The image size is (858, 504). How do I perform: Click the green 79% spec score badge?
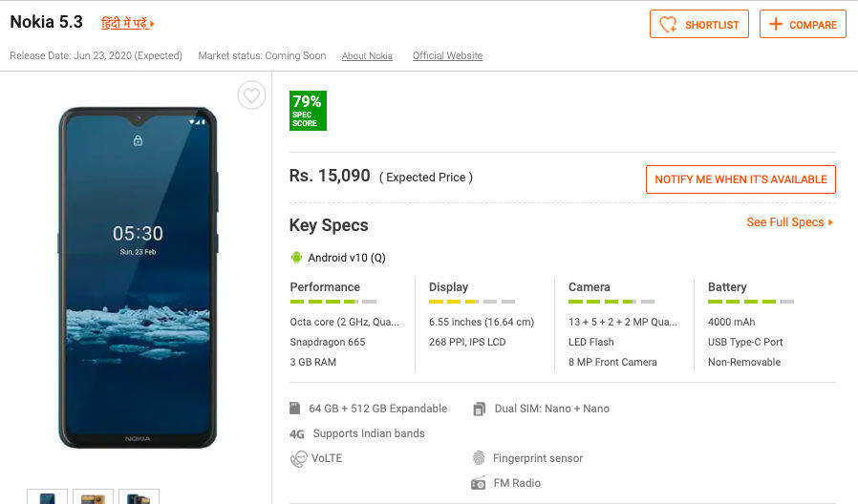pos(308,111)
